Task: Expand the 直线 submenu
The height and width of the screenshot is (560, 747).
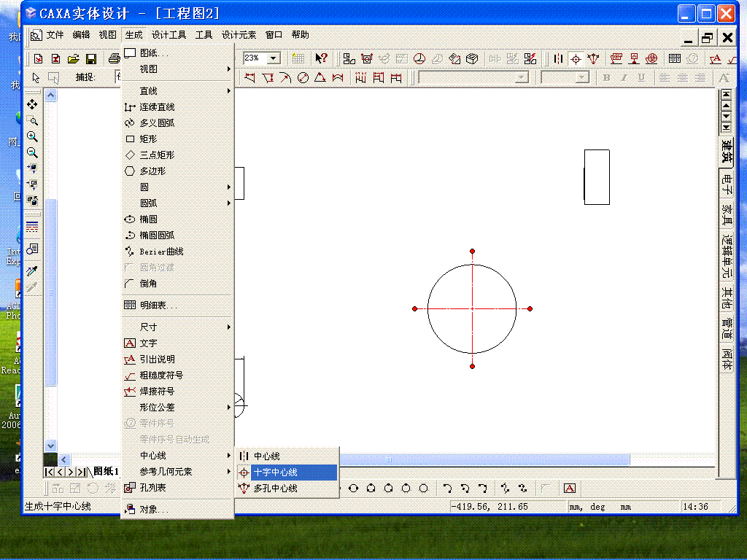Action: tap(177, 91)
